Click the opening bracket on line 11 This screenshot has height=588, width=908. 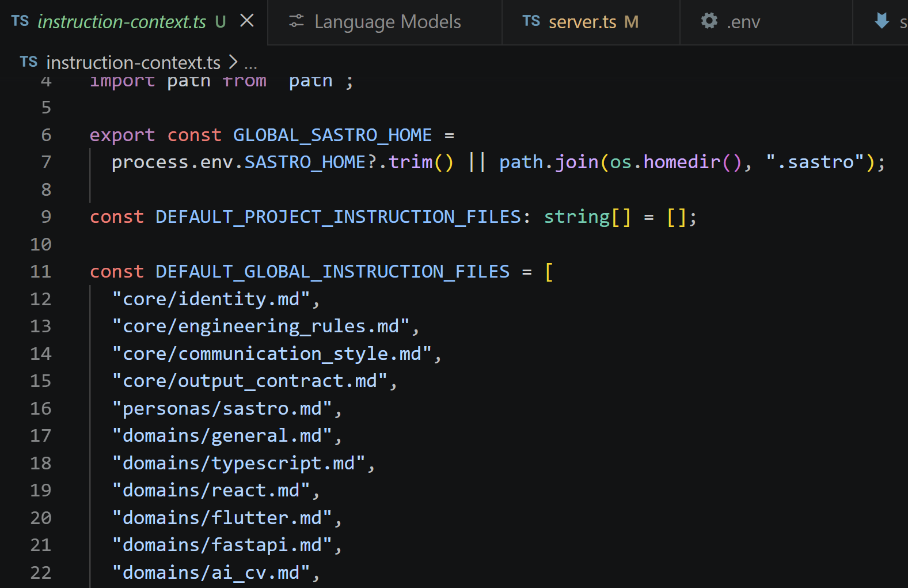point(549,272)
